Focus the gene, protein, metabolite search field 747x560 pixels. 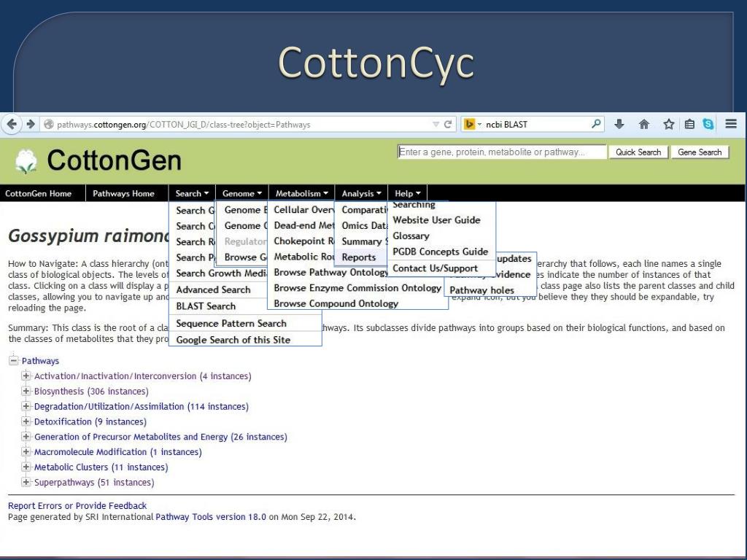click(502, 152)
